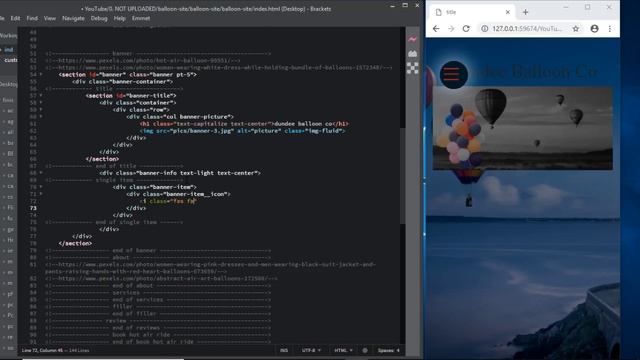Toggle the INS insert mode indicator
The height and width of the screenshot is (360, 640).
pyautogui.click(x=284, y=350)
